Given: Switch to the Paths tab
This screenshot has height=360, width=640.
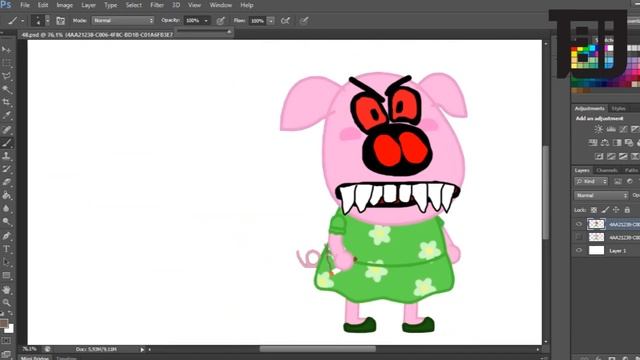Looking at the screenshot, I should pyautogui.click(x=631, y=170).
